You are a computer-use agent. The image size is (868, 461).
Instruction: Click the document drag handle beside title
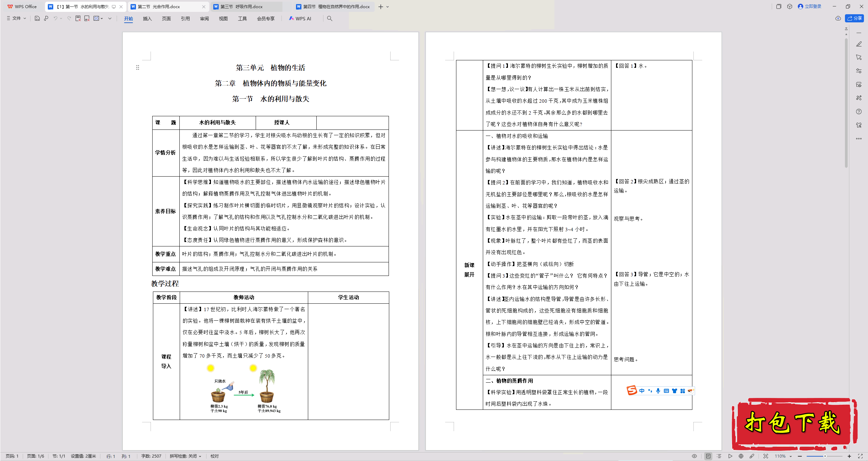138,67
